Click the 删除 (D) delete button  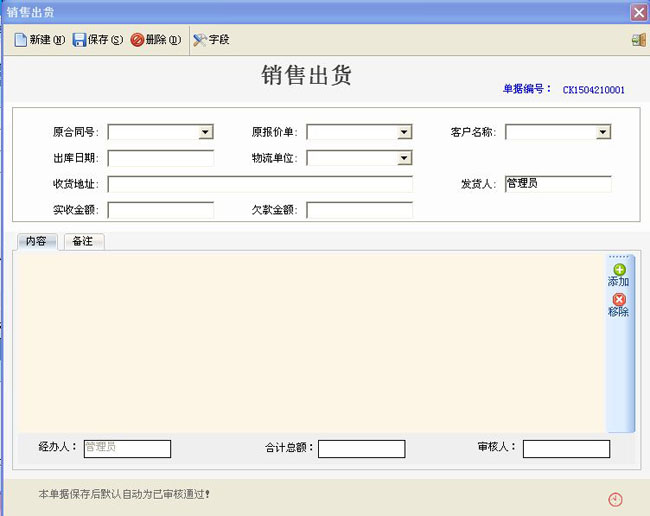coord(156,40)
